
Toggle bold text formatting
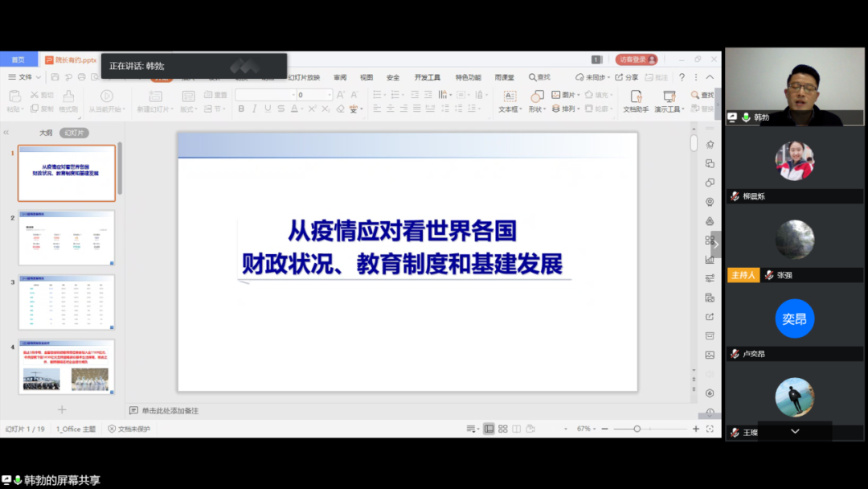tap(240, 109)
